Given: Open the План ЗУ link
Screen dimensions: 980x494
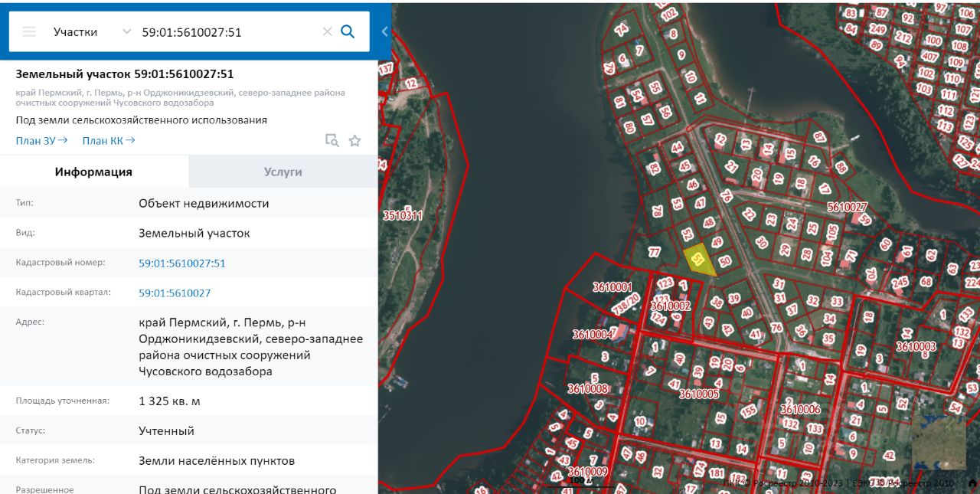Looking at the screenshot, I should pyautogui.click(x=41, y=140).
